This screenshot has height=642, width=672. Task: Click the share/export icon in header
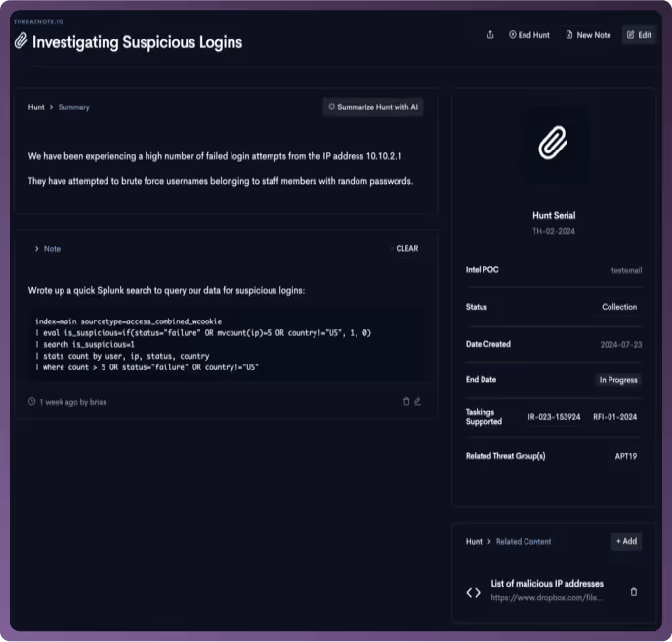[x=490, y=35]
